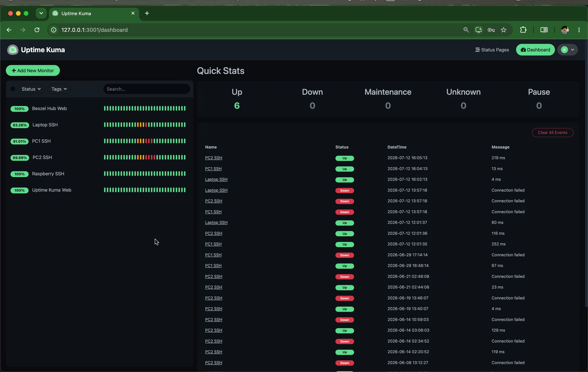Toggle the select-all monitors checkbox
588x372 pixels.
click(x=13, y=89)
